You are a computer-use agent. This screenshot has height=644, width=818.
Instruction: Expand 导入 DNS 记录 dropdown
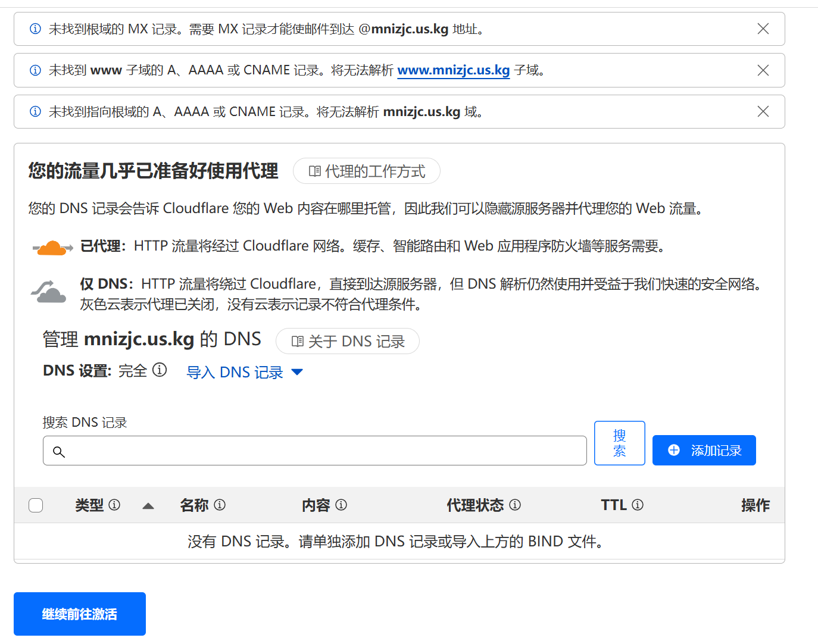[245, 373]
